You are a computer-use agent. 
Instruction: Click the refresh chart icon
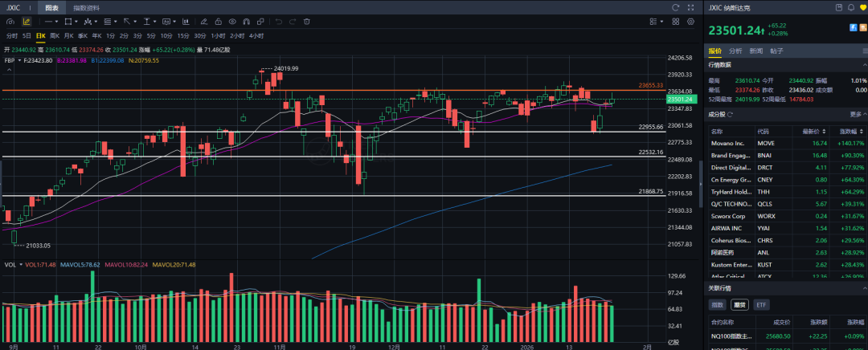pyautogui.click(x=676, y=7)
